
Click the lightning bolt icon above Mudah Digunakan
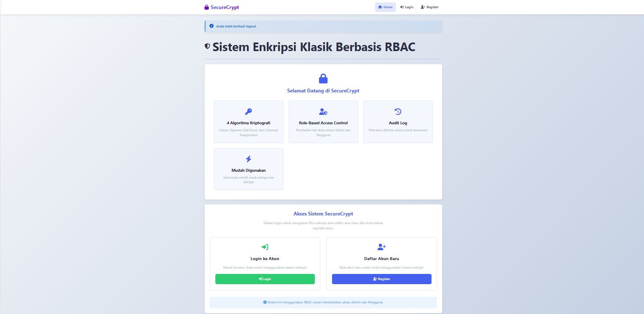(249, 159)
